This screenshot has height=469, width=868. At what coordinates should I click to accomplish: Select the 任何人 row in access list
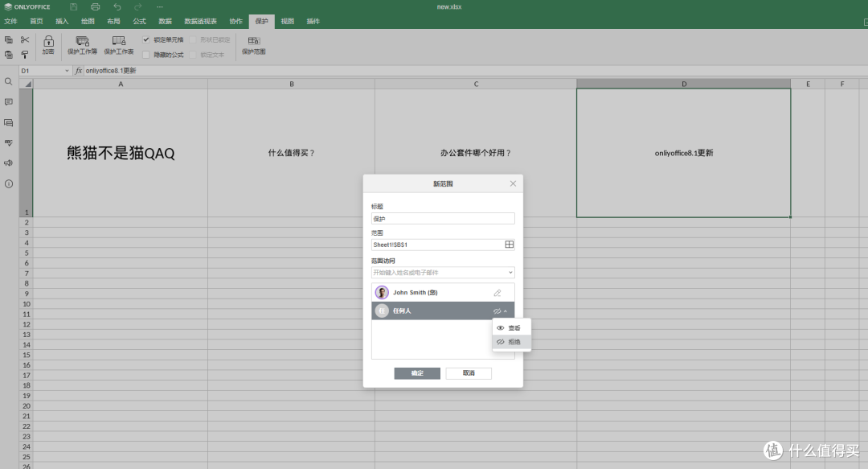443,311
